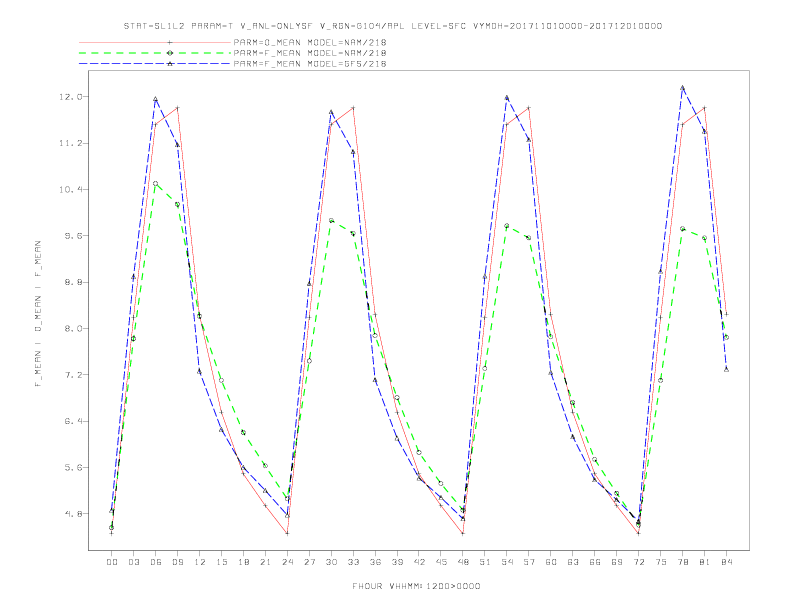792x612 pixels.
Task: Click the chart title starting STAT=SL1L2
Action: (x=392, y=26)
